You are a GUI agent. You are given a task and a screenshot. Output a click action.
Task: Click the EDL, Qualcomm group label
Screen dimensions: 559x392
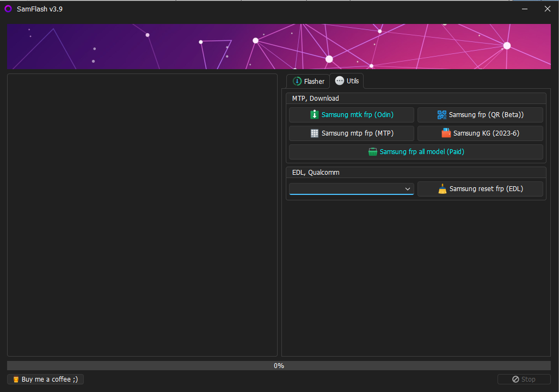click(316, 173)
